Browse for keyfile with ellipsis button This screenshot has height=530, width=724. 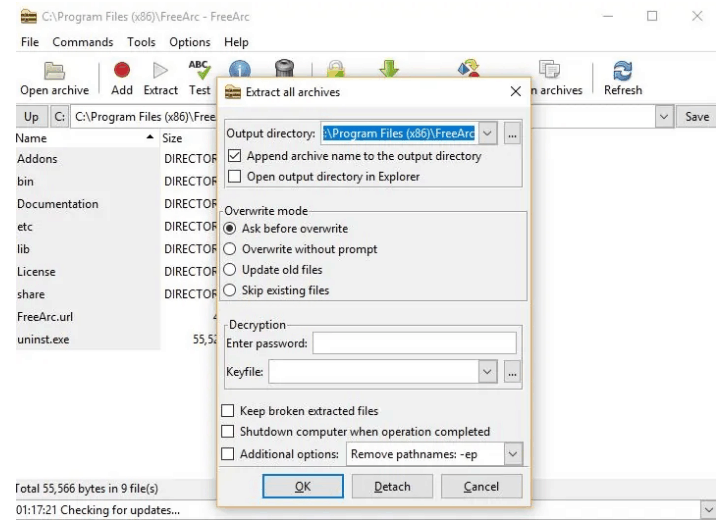click(513, 373)
